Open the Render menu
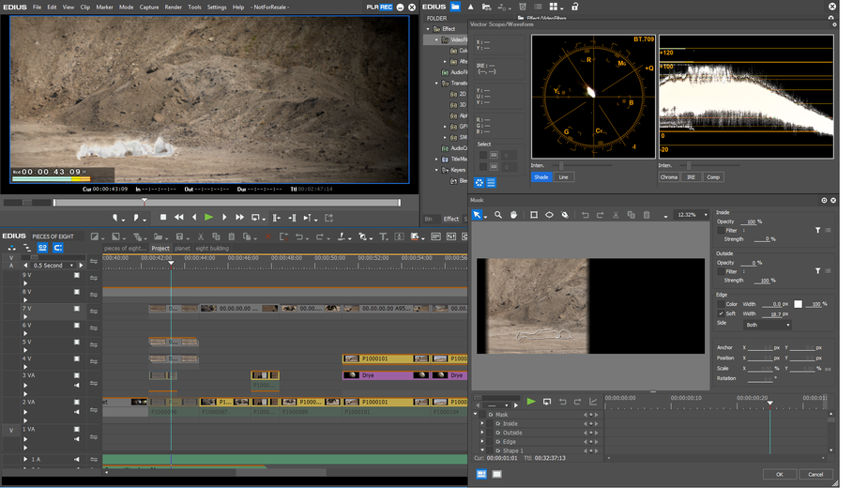Screen dimensions: 868x488 (x=174, y=7)
